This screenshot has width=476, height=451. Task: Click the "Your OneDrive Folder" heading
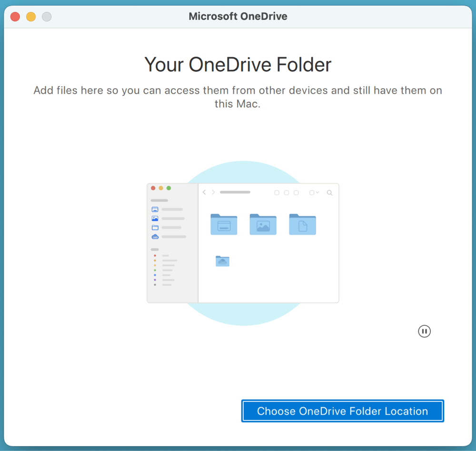(238, 65)
